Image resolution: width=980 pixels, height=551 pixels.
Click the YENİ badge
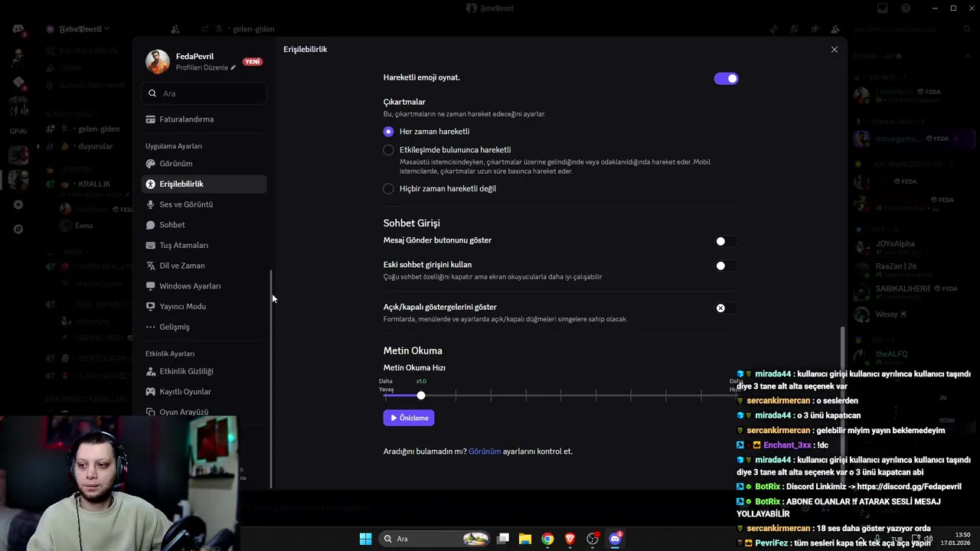point(253,62)
